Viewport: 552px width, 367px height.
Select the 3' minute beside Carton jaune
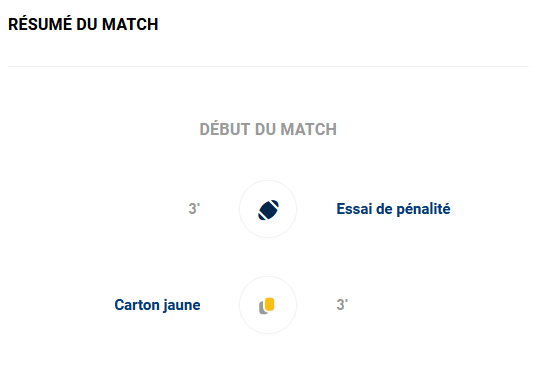click(342, 305)
